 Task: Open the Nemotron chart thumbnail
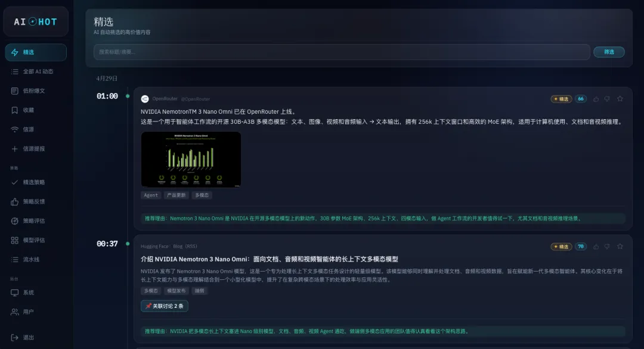click(x=191, y=160)
